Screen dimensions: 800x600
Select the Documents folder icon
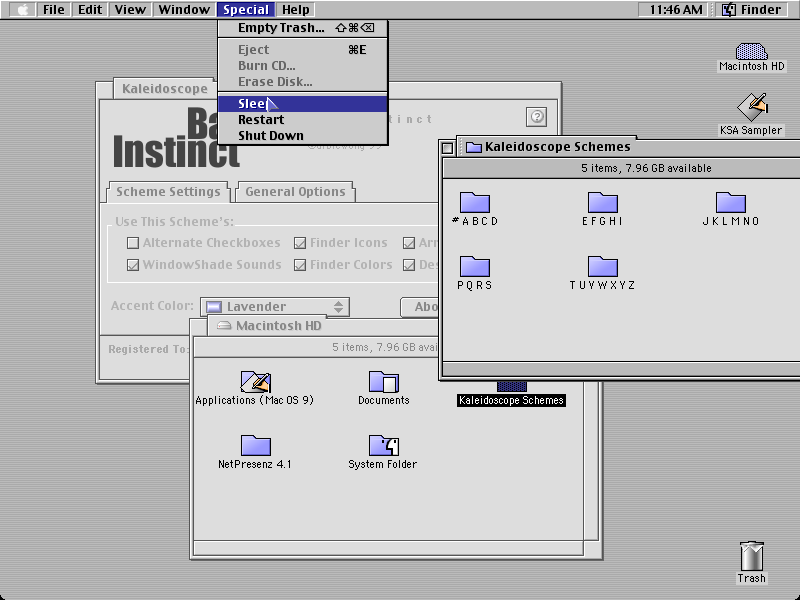point(383,382)
